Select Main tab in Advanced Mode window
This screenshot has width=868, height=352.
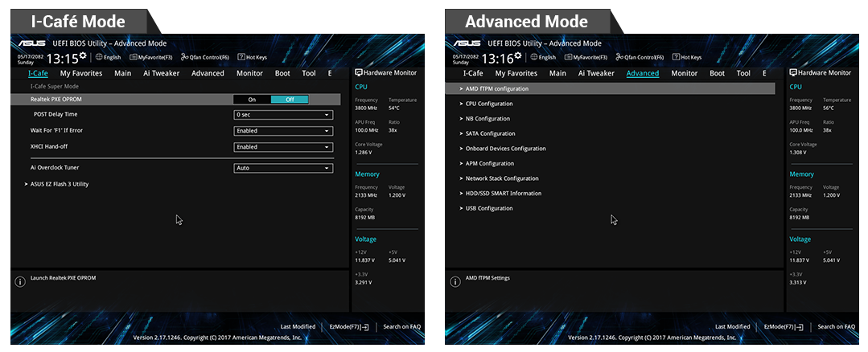click(x=557, y=73)
